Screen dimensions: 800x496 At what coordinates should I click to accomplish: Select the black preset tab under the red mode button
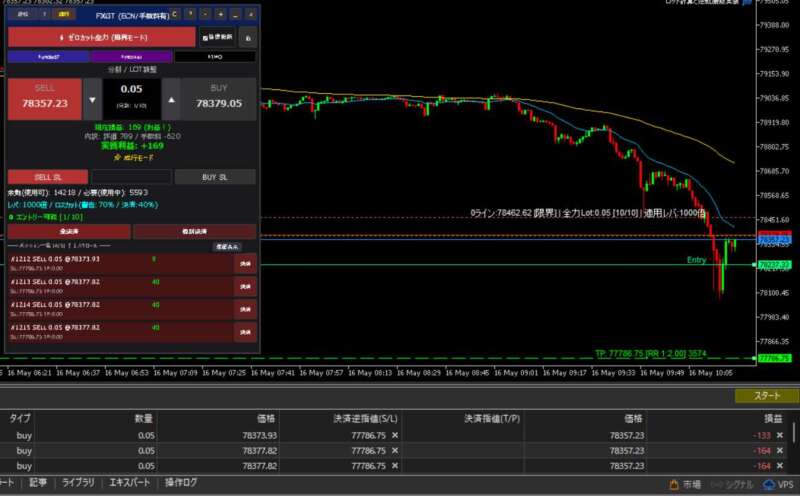(x=215, y=57)
